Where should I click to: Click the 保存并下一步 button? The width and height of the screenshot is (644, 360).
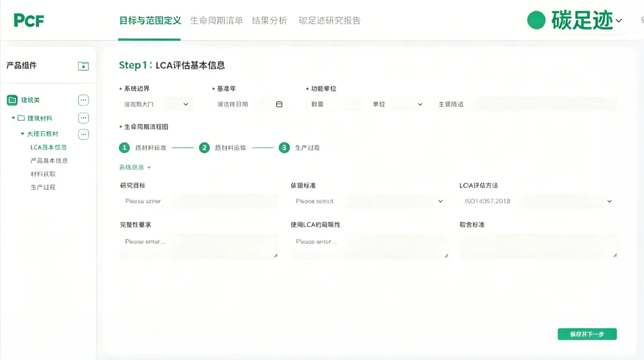(x=587, y=334)
